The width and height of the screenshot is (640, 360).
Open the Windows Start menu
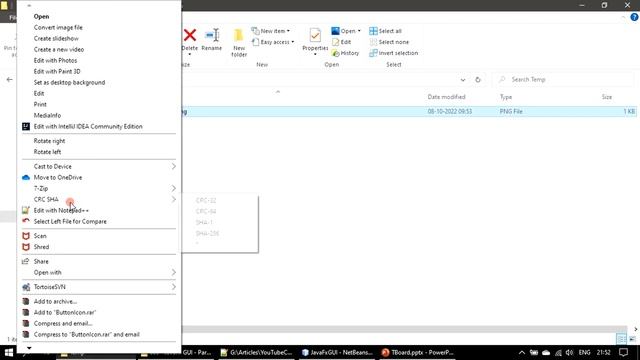(x=9, y=352)
